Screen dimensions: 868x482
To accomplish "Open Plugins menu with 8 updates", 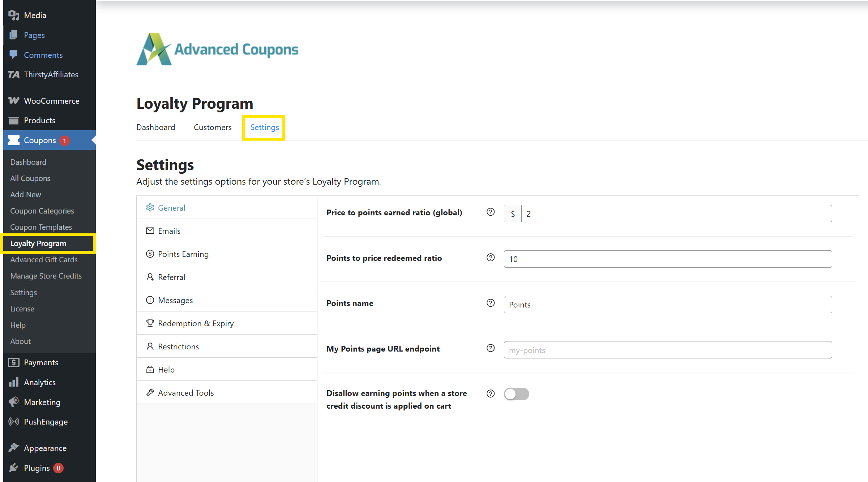I will (x=37, y=468).
